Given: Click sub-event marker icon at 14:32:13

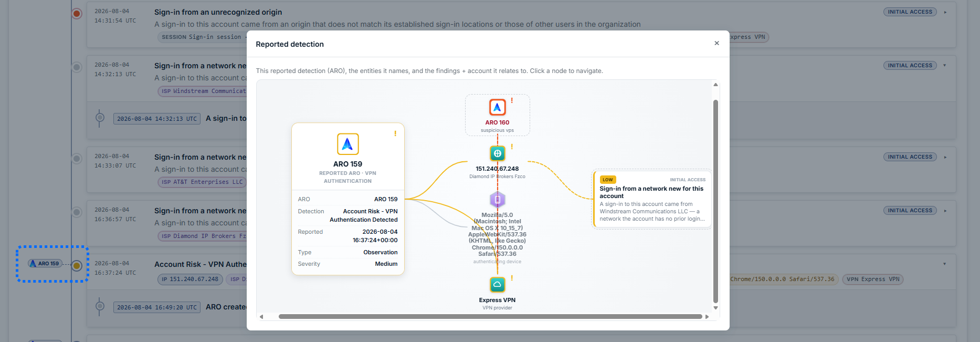Looking at the screenshot, I should click(100, 118).
